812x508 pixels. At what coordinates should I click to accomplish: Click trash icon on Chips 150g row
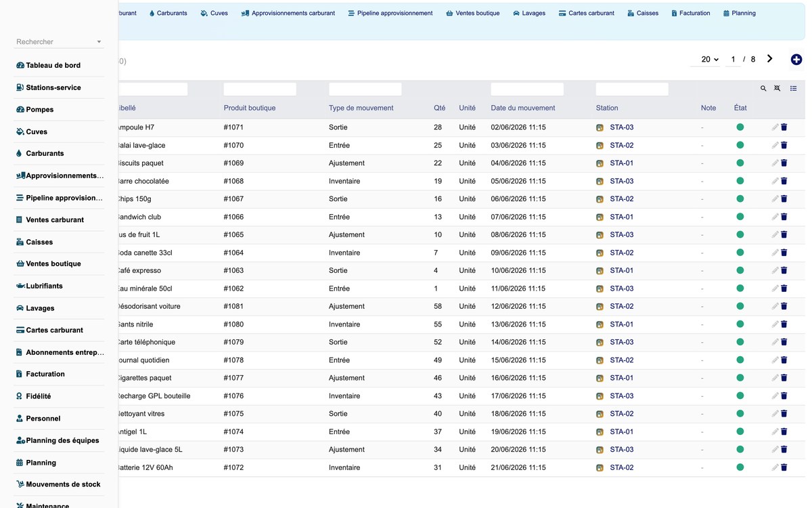(x=784, y=199)
